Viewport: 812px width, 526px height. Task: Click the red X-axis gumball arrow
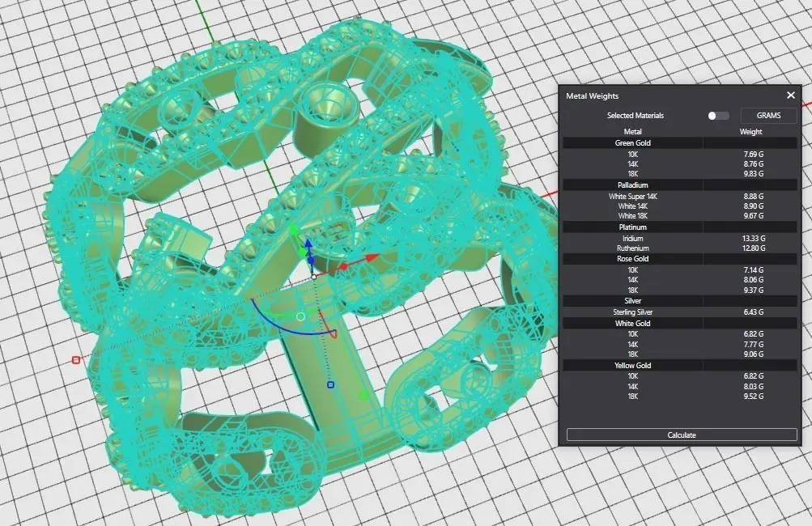point(371,257)
